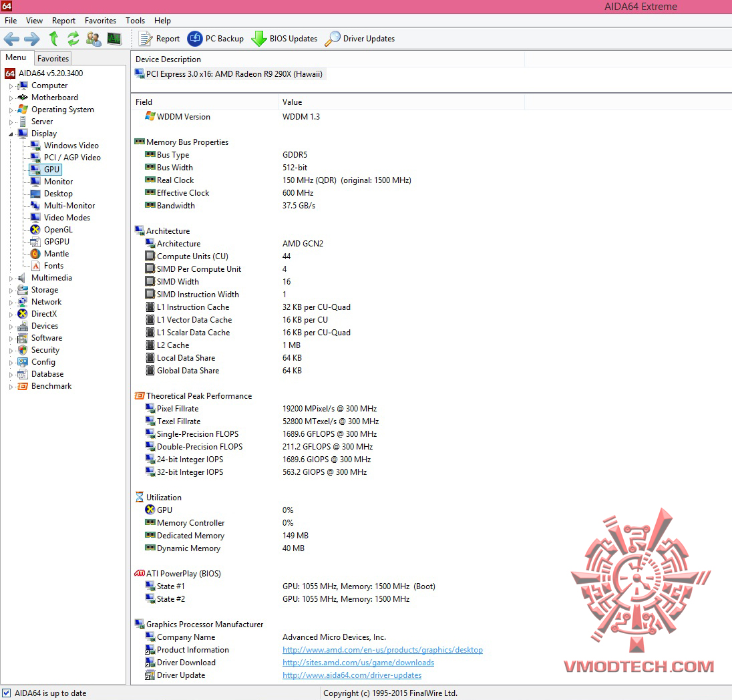
Task: Click the Back navigation arrow
Action: [x=11, y=39]
